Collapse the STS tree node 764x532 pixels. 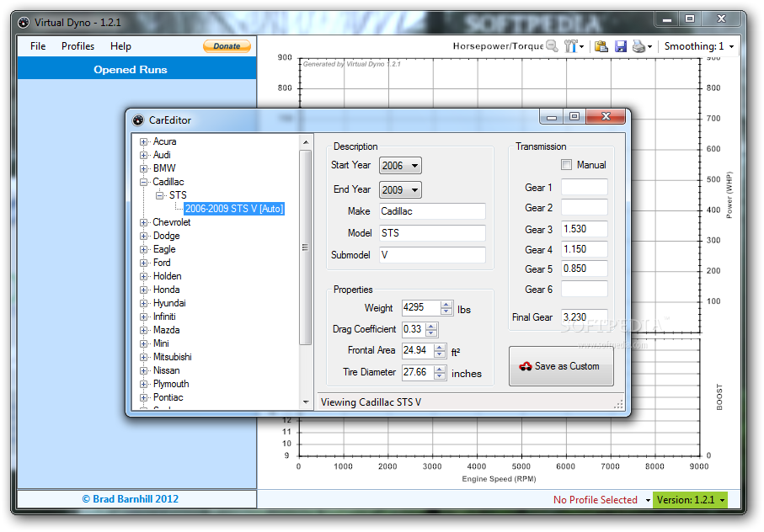tap(159, 195)
